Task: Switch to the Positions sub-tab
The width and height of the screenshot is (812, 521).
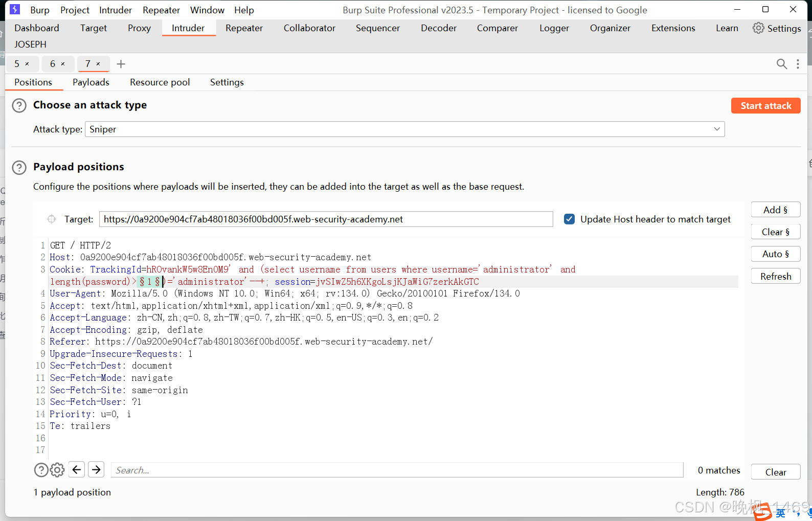Action: (33, 82)
